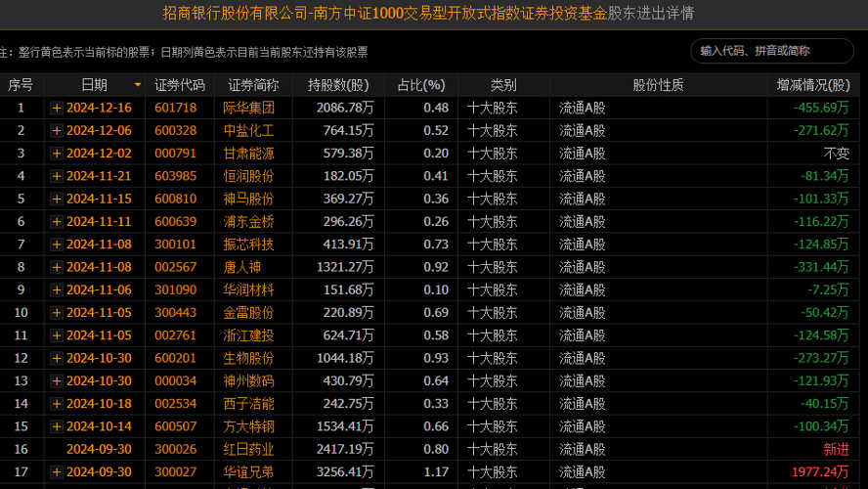Open stock code 601718
Viewport: 868px width, 489px height.
[x=176, y=108]
